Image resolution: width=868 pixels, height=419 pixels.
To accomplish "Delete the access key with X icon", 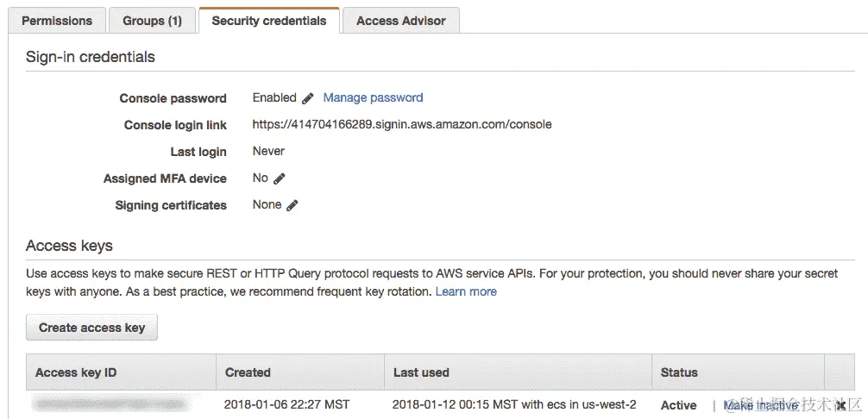I will [x=840, y=405].
